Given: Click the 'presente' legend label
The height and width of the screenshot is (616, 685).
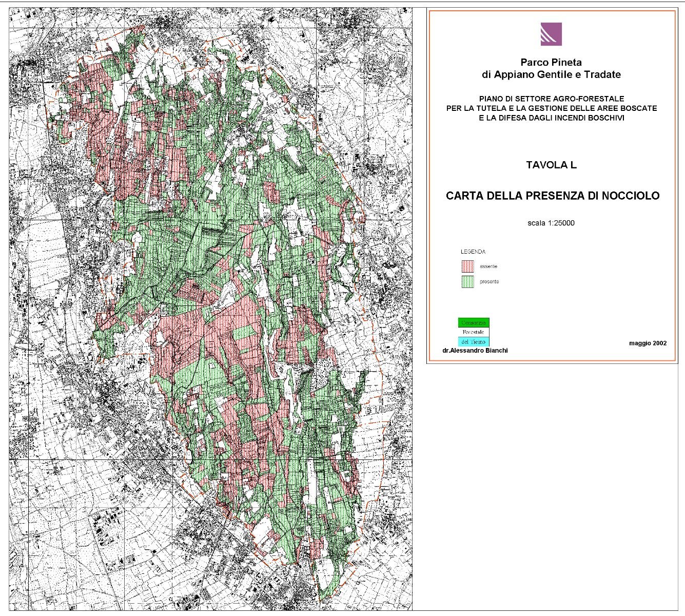Looking at the screenshot, I should point(490,282).
